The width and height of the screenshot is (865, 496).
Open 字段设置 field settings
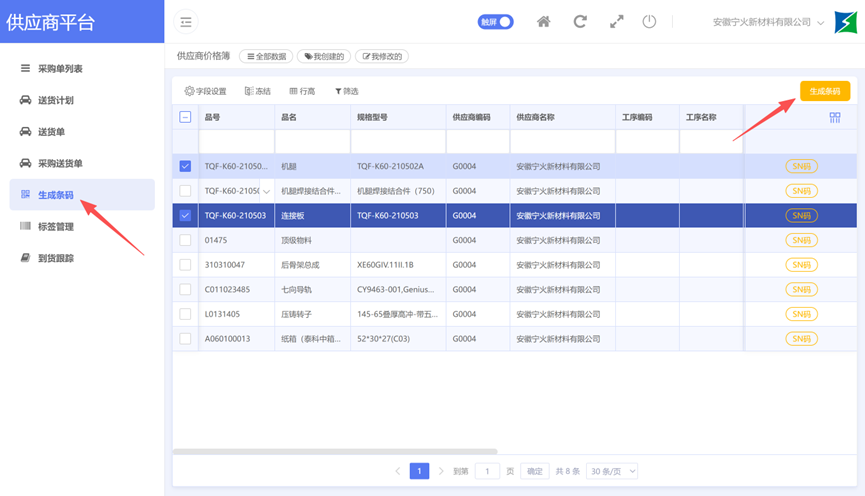tap(205, 91)
